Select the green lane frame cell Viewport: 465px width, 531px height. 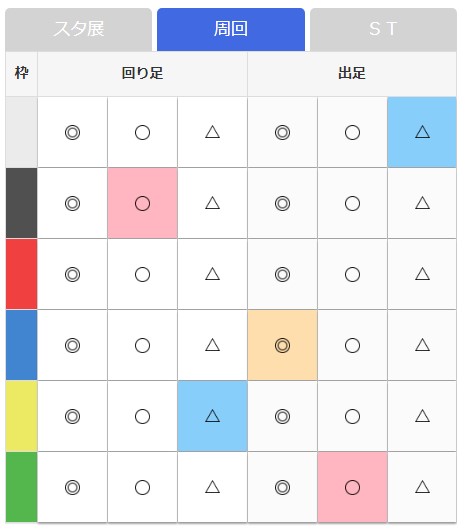(21, 487)
